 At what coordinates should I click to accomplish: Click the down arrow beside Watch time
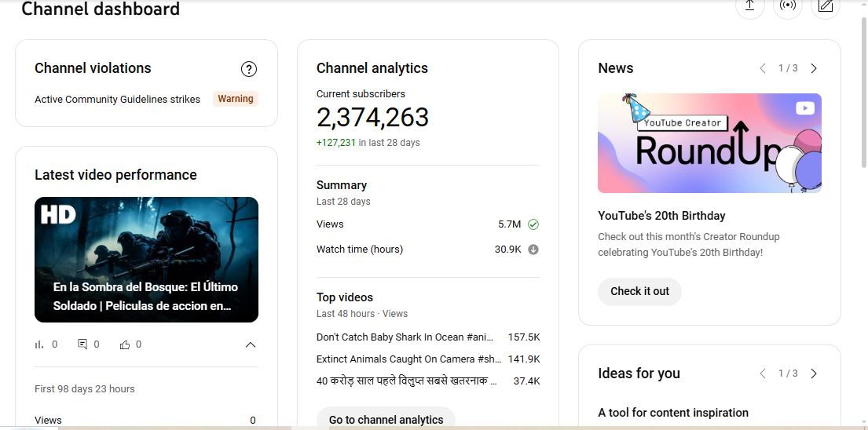[533, 250]
